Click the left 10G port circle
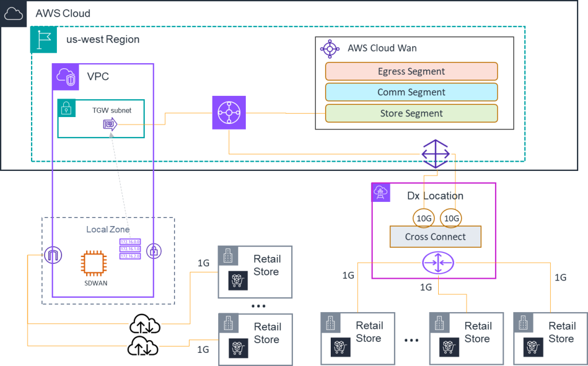This screenshot has width=588, height=366. [424, 218]
